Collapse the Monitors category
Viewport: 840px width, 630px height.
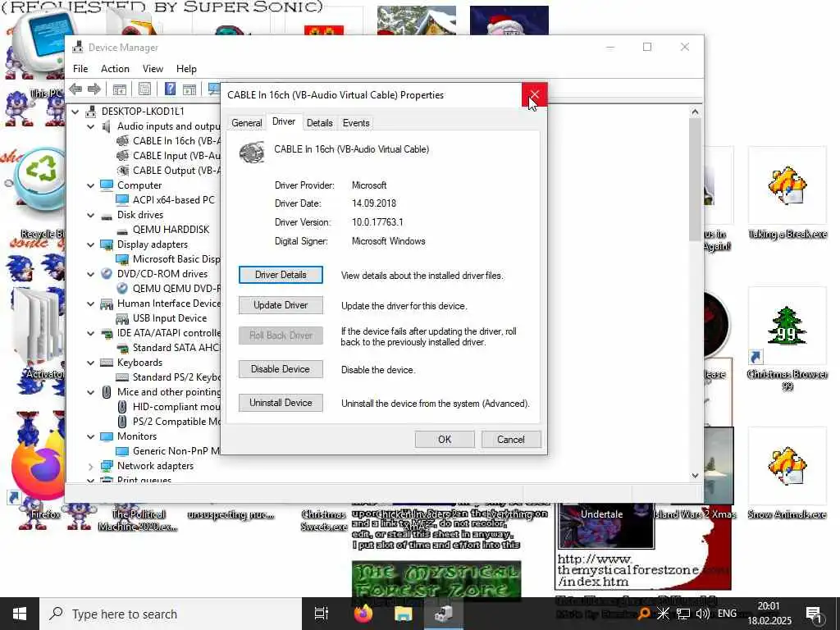(90, 436)
